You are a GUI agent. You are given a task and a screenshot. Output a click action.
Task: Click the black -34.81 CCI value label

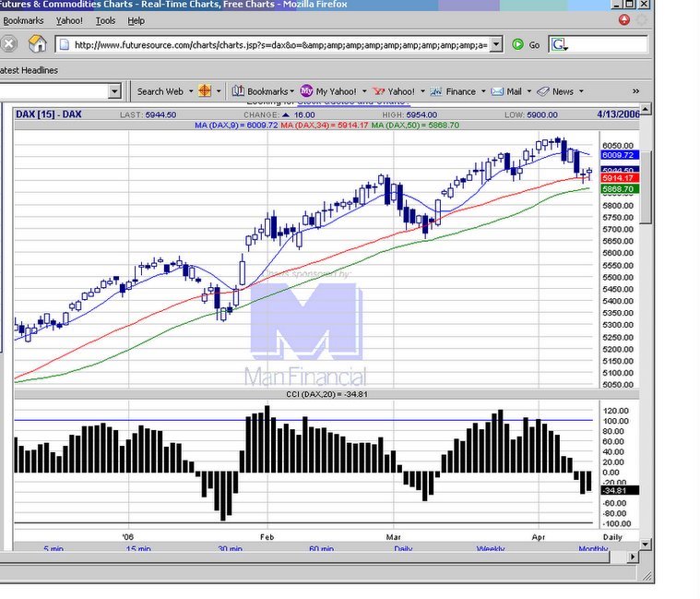pos(620,490)
